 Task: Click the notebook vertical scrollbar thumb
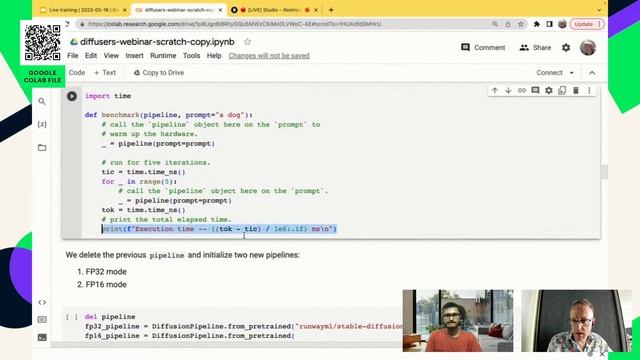pos(604,172)
